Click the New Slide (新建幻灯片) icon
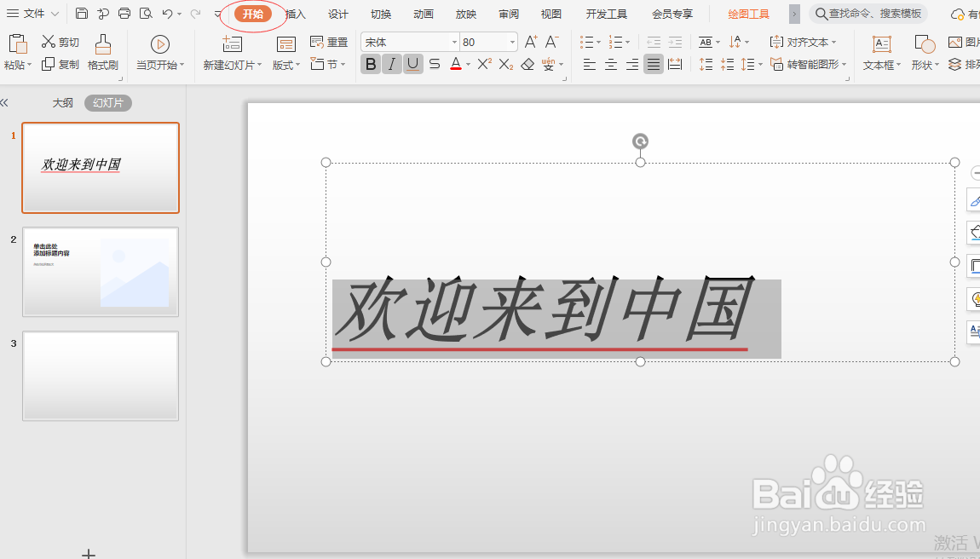The width and height of the screenshot is (980, 559). tap(232, 43)
